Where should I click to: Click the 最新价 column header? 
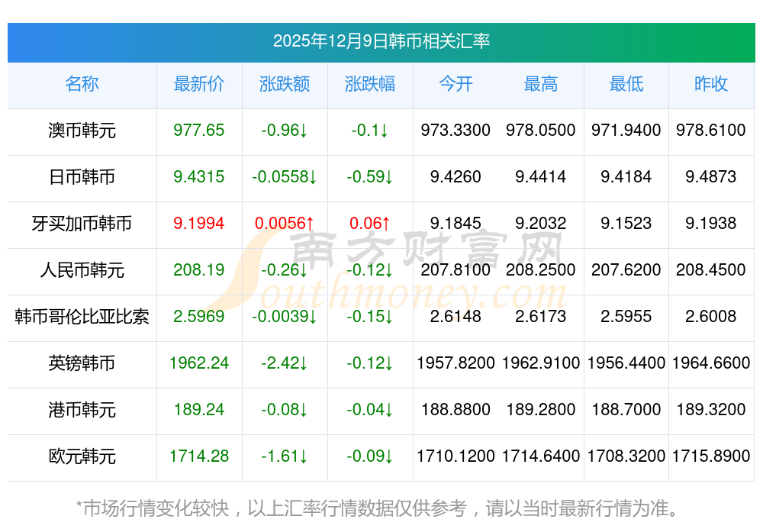pyautogui.click(x=199, y=84)
